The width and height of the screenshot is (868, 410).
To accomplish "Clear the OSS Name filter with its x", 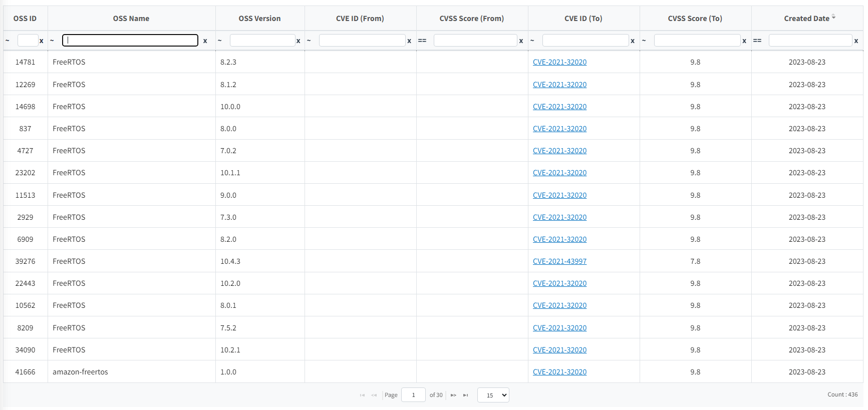I will pyautogui.click(x=205, y=41).
